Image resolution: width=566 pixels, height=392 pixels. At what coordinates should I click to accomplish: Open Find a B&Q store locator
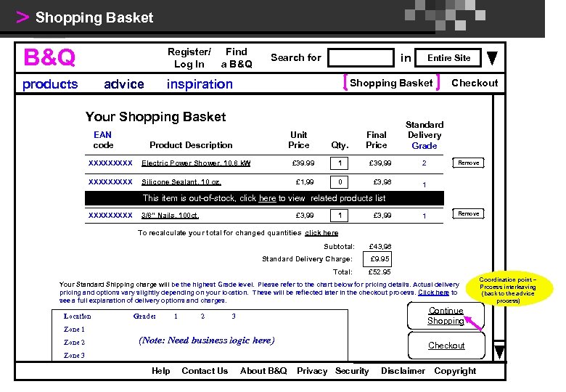[237, 58]
